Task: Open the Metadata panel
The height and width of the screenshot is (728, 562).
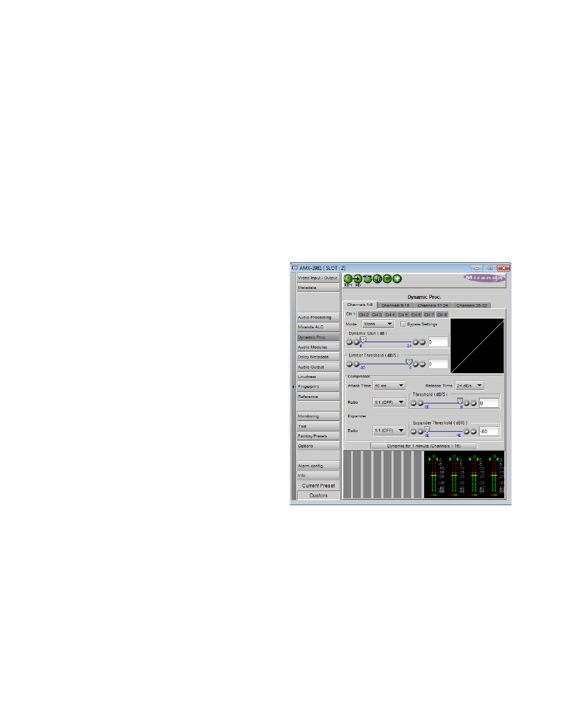Action: tap(318, 288)
